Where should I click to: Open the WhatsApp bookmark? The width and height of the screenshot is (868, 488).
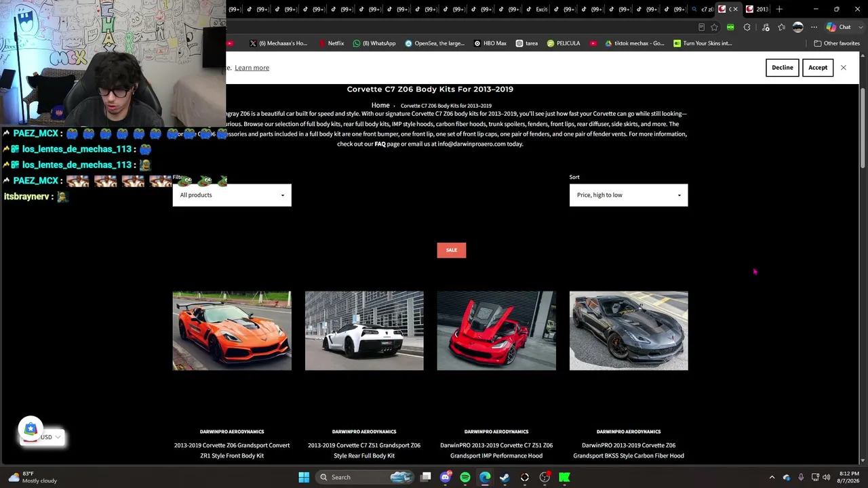point(374,43)
